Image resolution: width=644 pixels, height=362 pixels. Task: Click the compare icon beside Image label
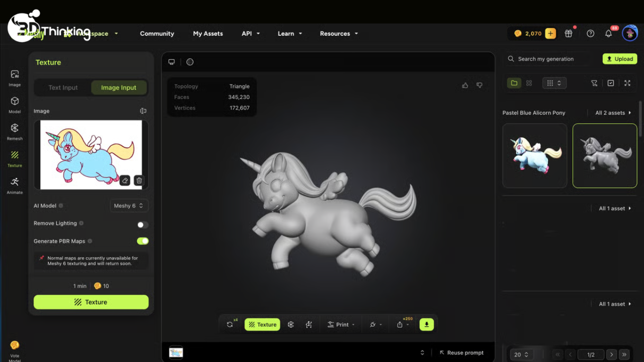tap(143, 111)
